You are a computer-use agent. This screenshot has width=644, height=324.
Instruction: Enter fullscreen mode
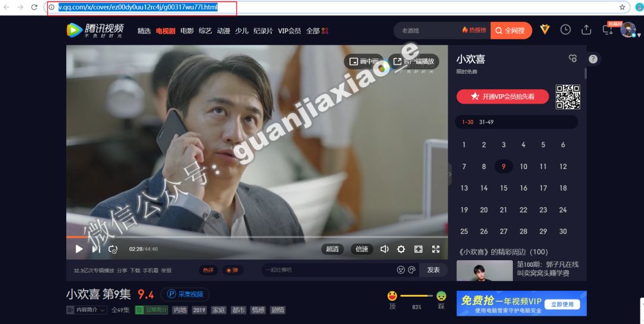pyautogui.click(x=436, y=249)
